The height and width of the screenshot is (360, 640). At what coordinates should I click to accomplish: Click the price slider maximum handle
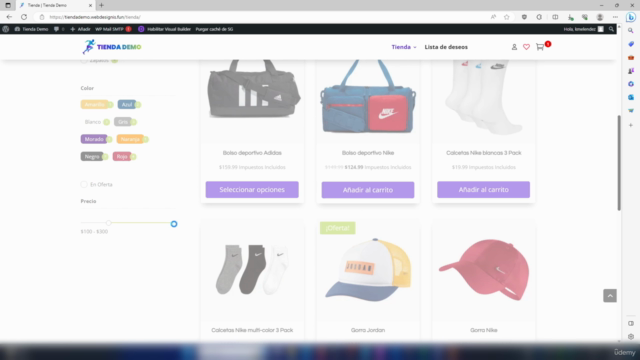[x=174, y=224]
